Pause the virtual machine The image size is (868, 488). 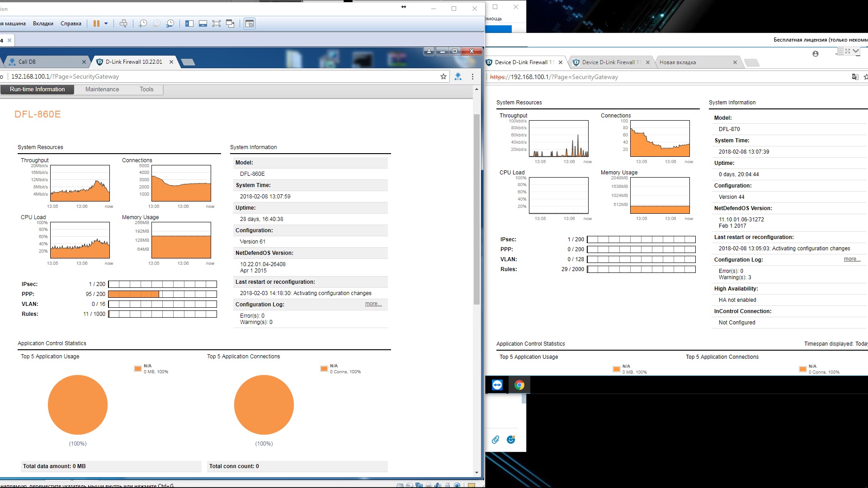96,23
